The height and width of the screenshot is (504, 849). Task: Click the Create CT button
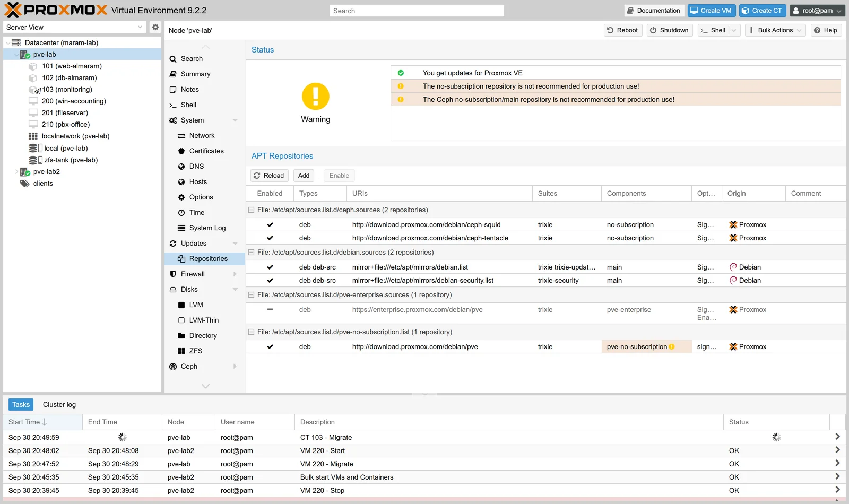point(762,11)
